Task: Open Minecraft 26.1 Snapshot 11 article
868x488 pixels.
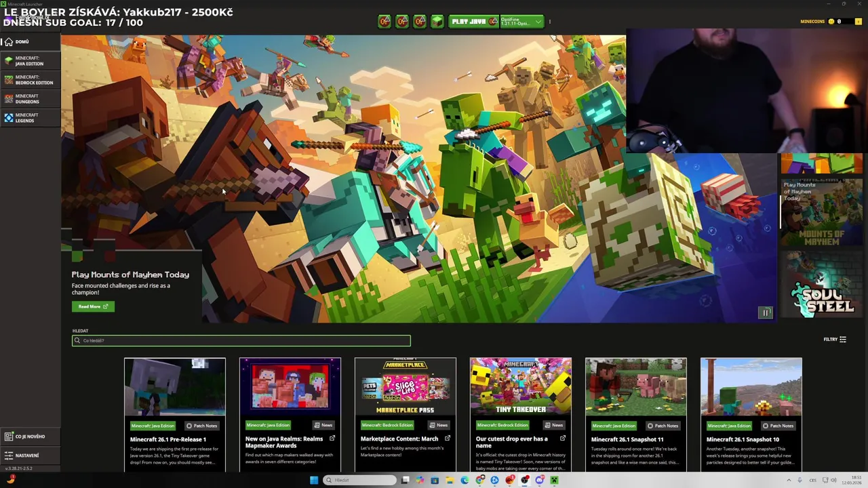Action: point(627,439)
